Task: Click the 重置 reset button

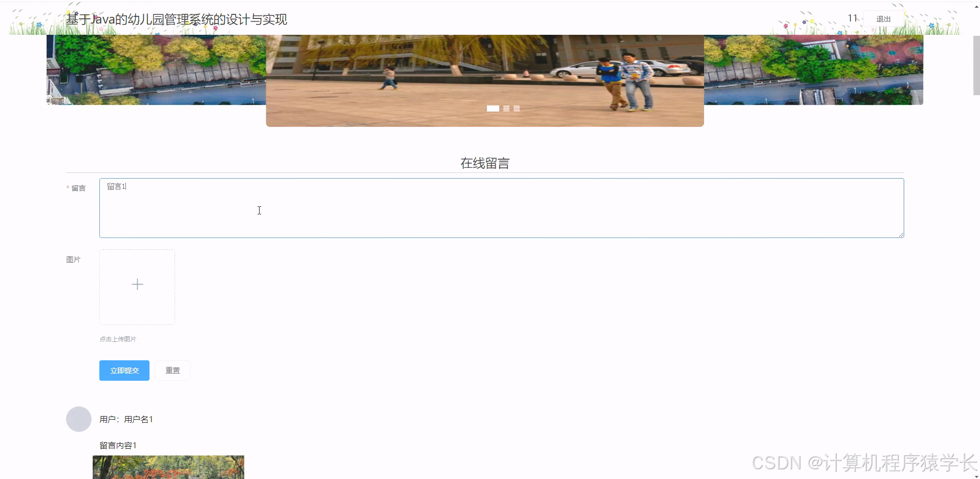Action: [173, 370]
